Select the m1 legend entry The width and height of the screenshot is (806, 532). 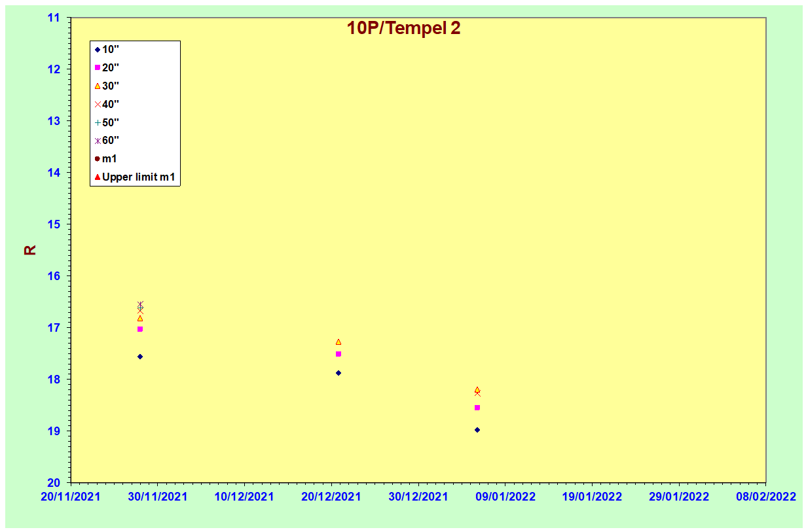[x=105, y=158]
